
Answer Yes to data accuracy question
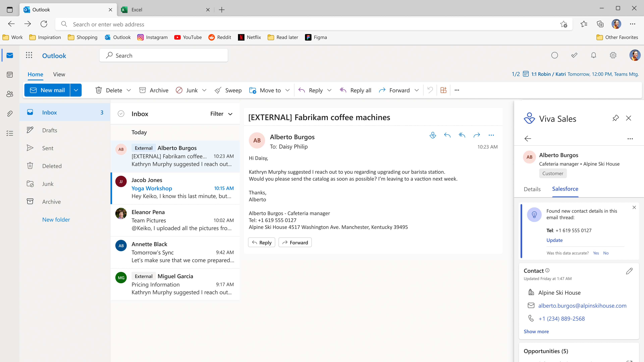click(596, 253)
